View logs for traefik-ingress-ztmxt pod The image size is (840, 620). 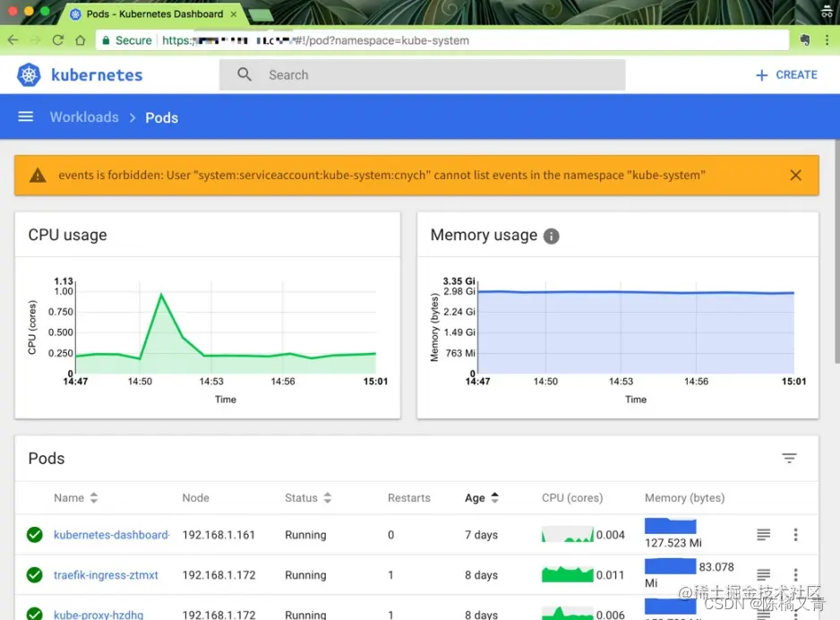pos(763,574)
